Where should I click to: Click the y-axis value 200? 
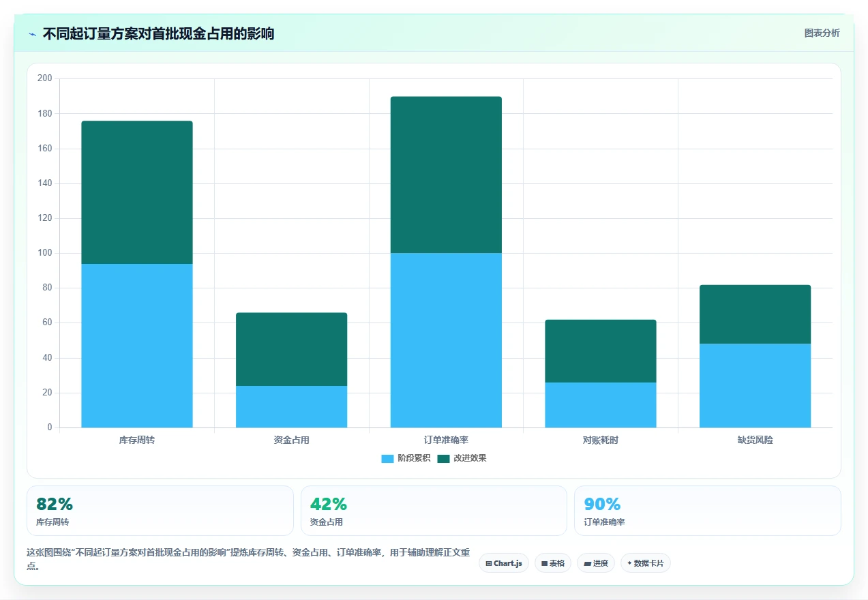pyautogui.click(x=45, y=78)
